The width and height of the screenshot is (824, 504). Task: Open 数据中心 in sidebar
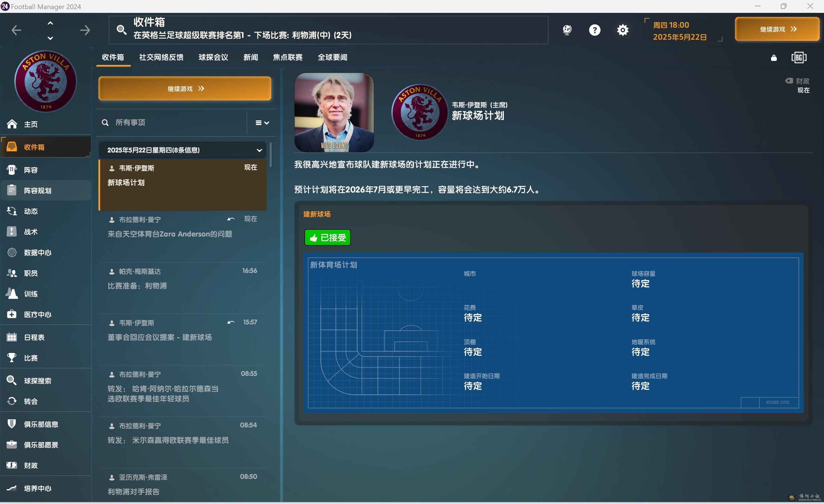45,253
